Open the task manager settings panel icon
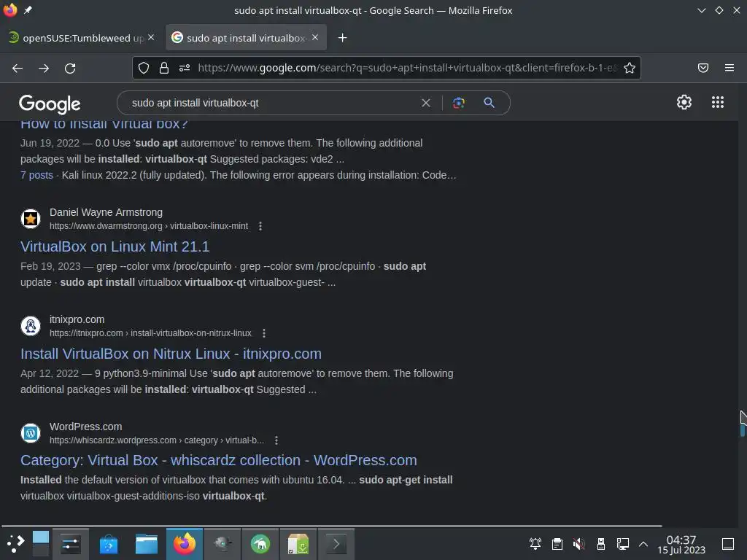 tap(71, 544)
